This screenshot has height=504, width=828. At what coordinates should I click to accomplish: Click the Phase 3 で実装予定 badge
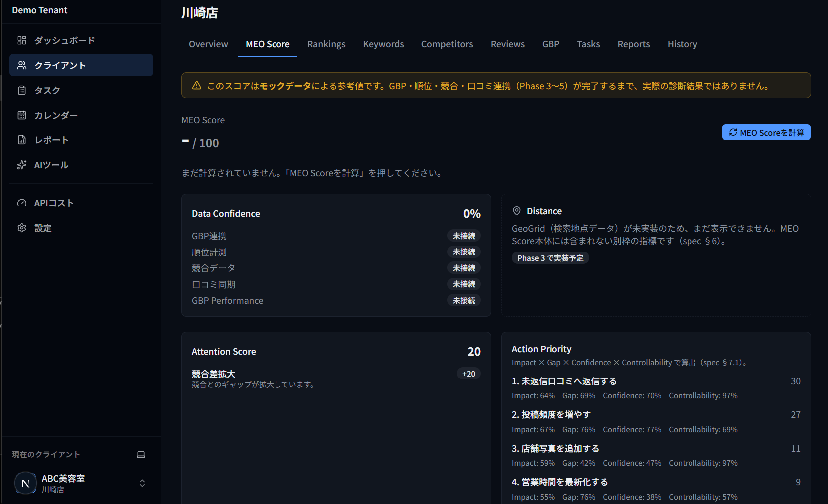(550, 258)
